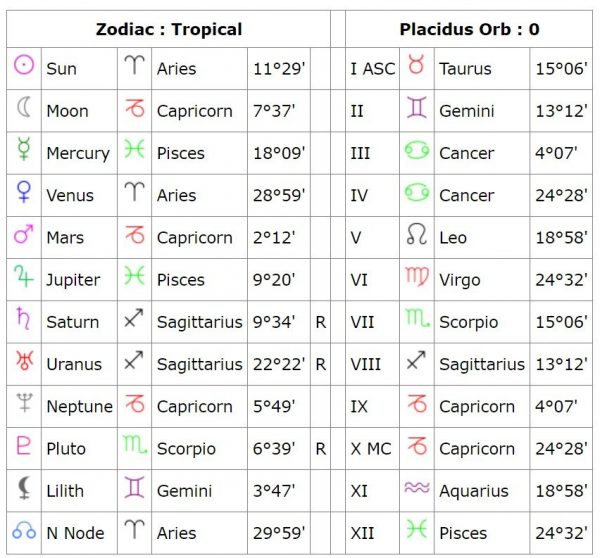
Task: Select the pink Pluto symbol
Action: pyautogui.click(x=24, y=445)
